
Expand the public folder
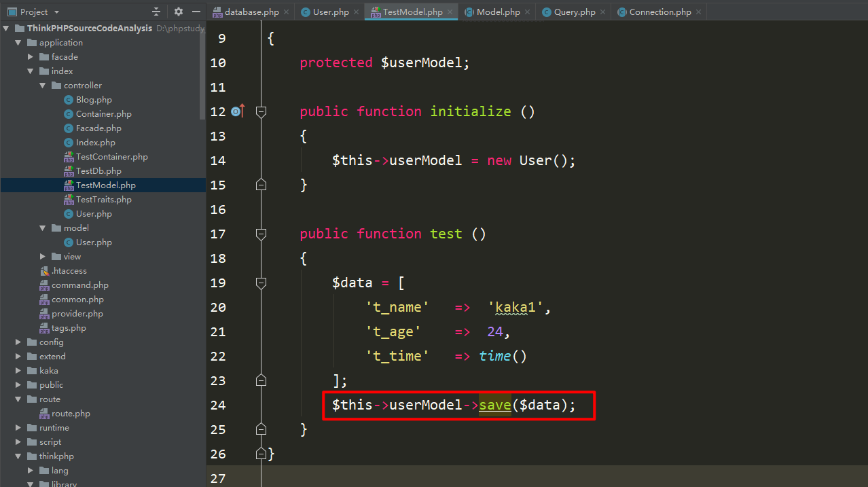click(x=18, y=385)
